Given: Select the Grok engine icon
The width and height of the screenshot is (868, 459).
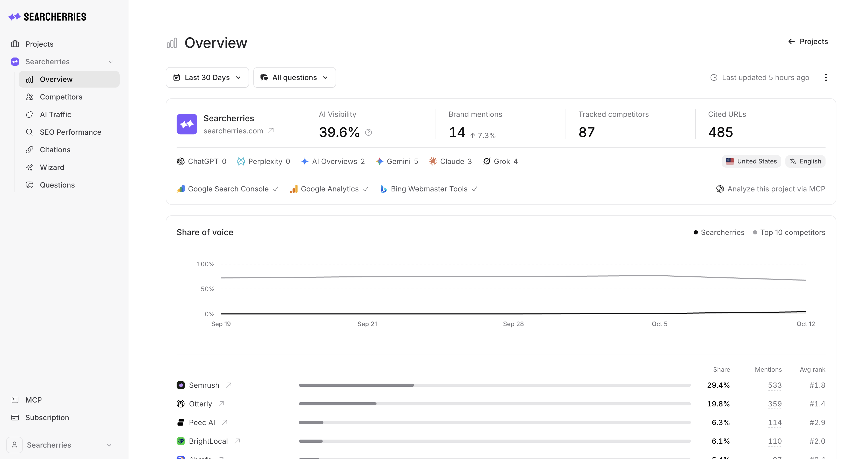Looking at the screenshot, I should (x=487, y=161).
